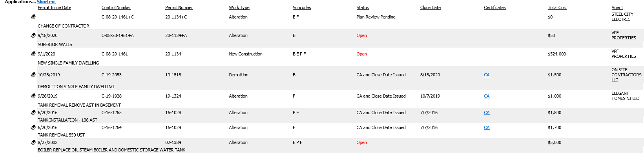
Task: Sort by Permit Issue Date column header
Action: pyautogui.click(x=54, y=8)
